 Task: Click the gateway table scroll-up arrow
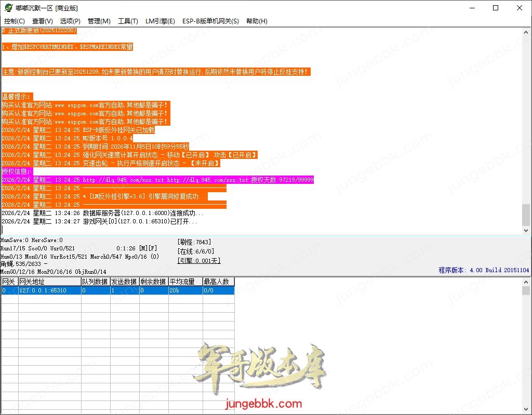[x=526, y=282]
